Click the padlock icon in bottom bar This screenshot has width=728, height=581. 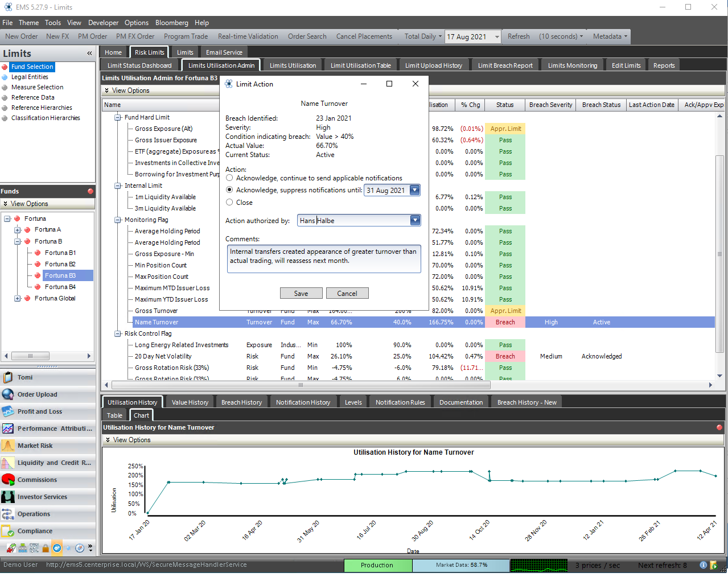pos(46,549)
